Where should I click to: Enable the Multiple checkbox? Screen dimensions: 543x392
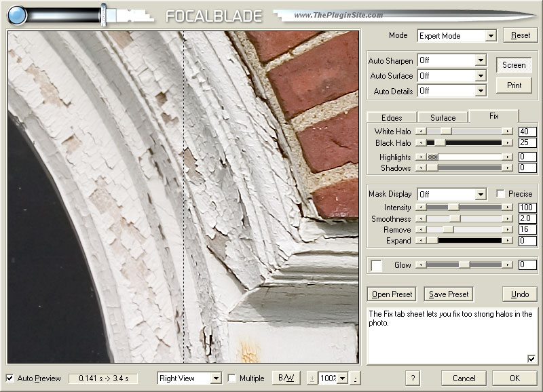point(231,378)
